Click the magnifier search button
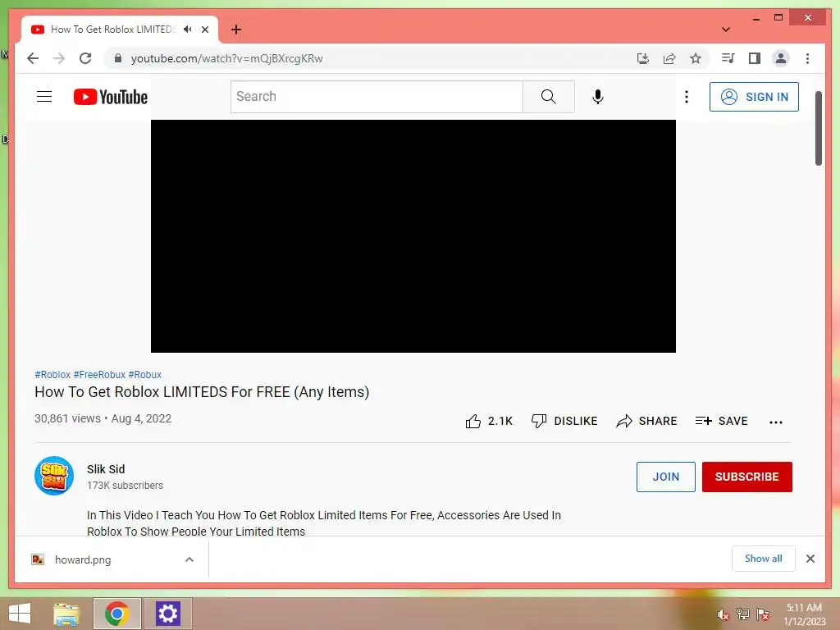 [548, 97]
